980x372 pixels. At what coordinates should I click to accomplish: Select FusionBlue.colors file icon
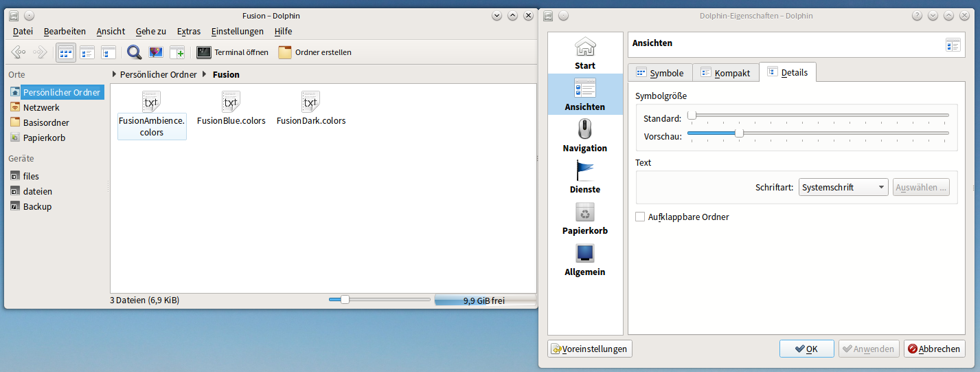coord(231,102)
